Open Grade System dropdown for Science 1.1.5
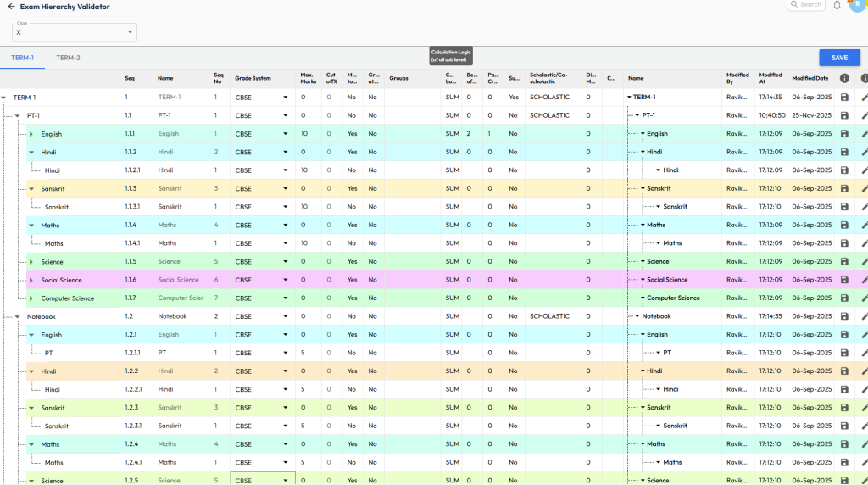The width and height of the screenshot is (868, 485). [261, 262]
